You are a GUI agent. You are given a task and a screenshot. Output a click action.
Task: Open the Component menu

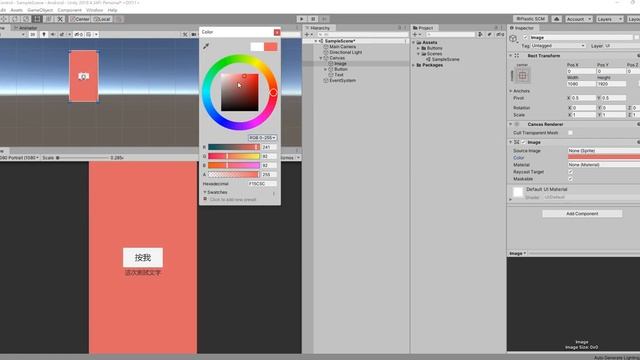69,10
